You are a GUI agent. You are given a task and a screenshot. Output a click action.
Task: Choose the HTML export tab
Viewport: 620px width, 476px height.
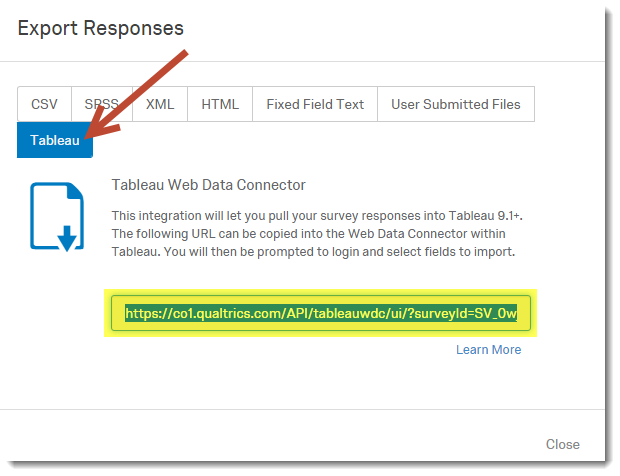click(x=220, y=104)
